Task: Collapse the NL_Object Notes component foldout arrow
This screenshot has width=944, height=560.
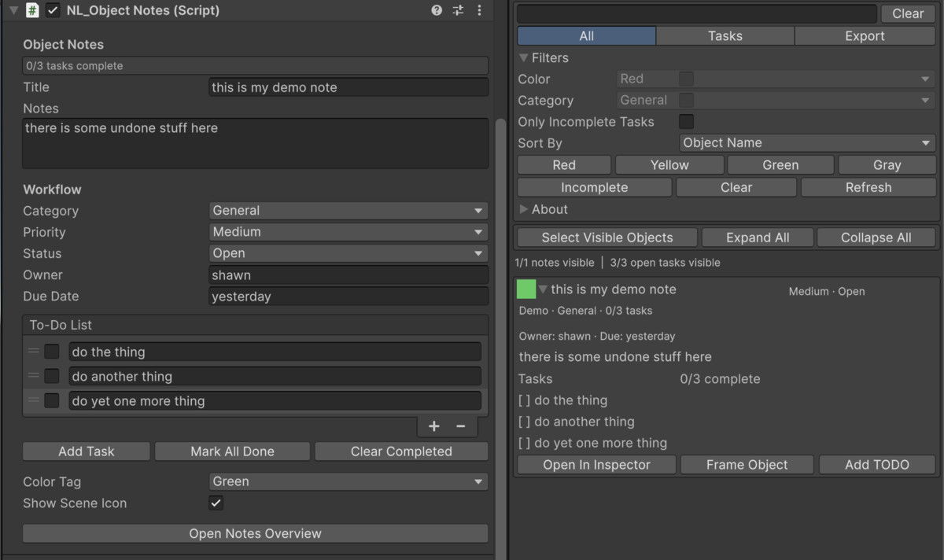Action: coord(13,10)
